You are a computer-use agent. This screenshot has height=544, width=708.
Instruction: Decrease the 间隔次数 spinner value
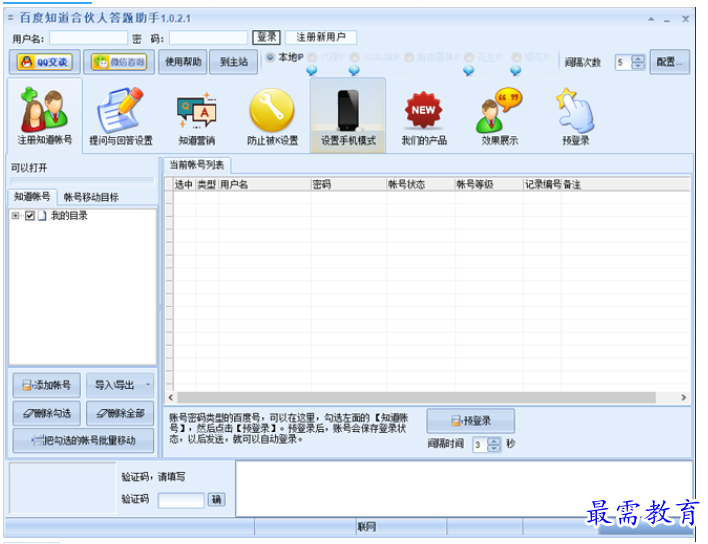638,66
